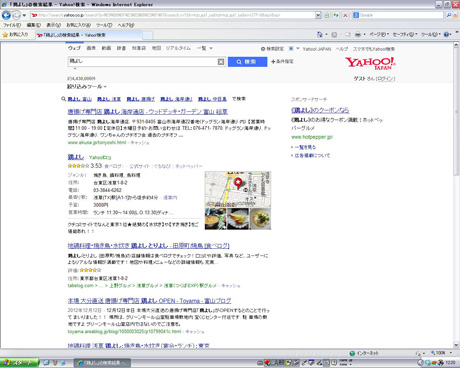Viewport: 460px width, 368px height.
Task: Click the help question mark icon
Action: click(446, 34)
